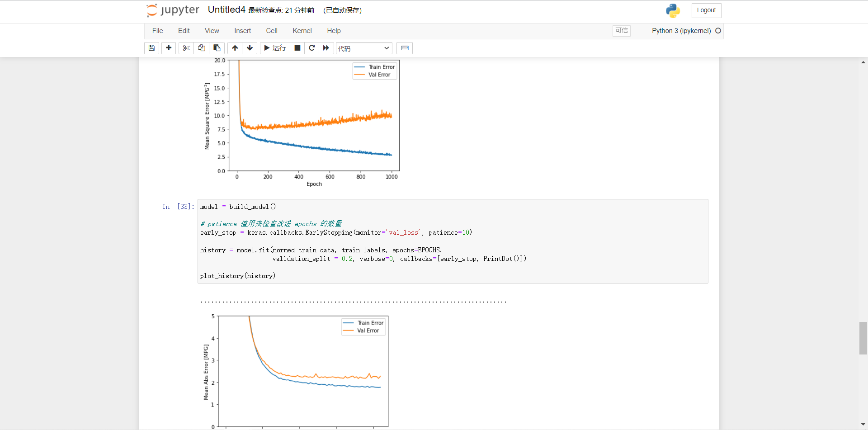Move selected cell down arrow
The width and height of the screenshot is (868, 430).
point(250,48)
